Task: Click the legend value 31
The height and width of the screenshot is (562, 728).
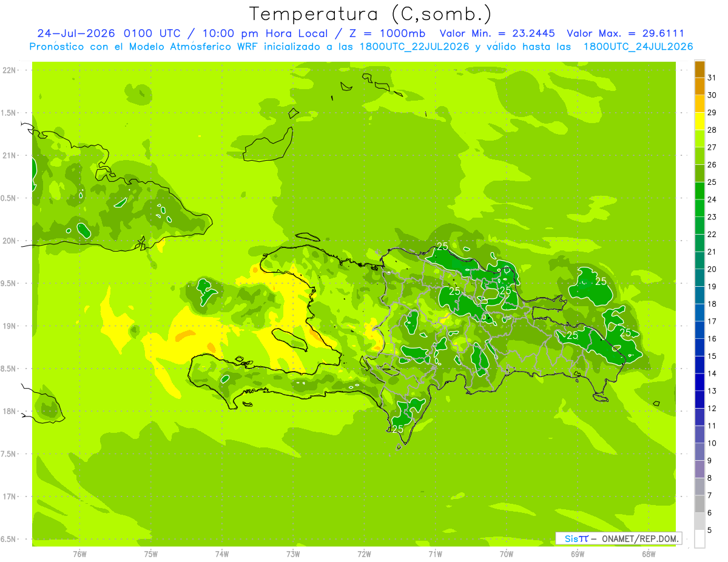Action: (x=712, y=78)
